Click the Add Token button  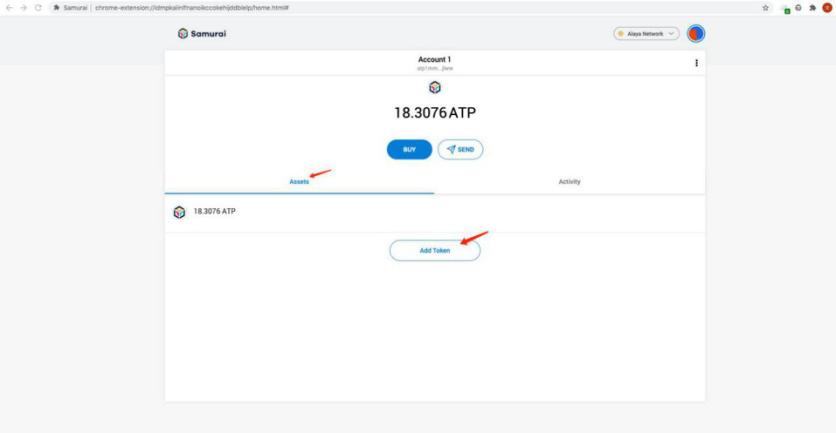tap(434, 251)
